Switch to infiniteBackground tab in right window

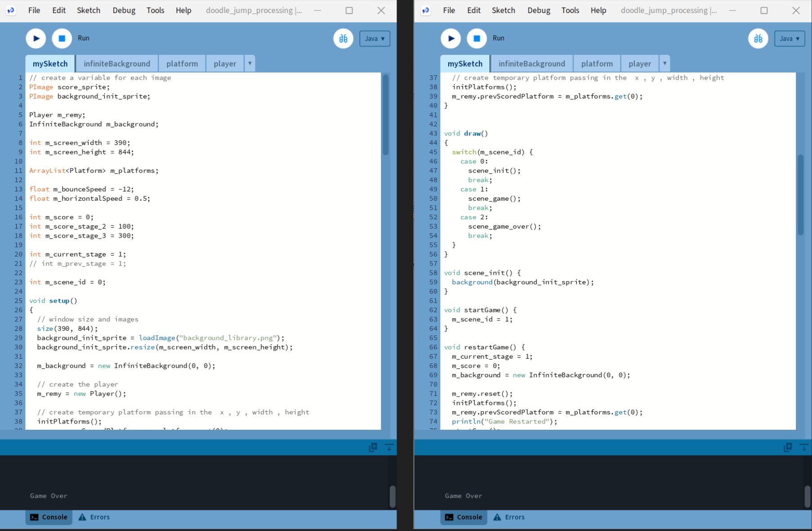(532, 64)
